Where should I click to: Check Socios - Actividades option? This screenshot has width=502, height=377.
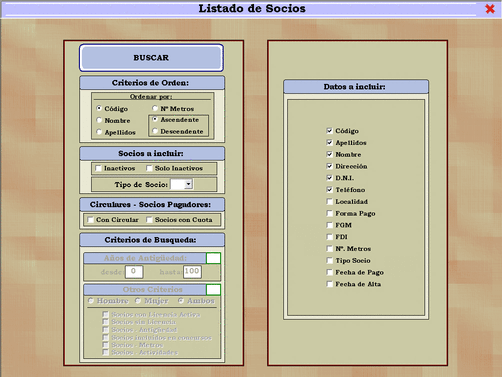pyautogui.click(x=105, y=352)
